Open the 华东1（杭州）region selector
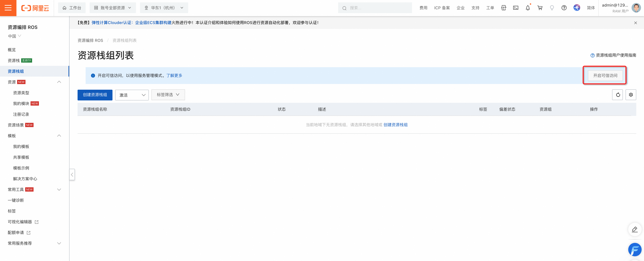This screenshot has height=261, width=644. click(x=164, y=8)
